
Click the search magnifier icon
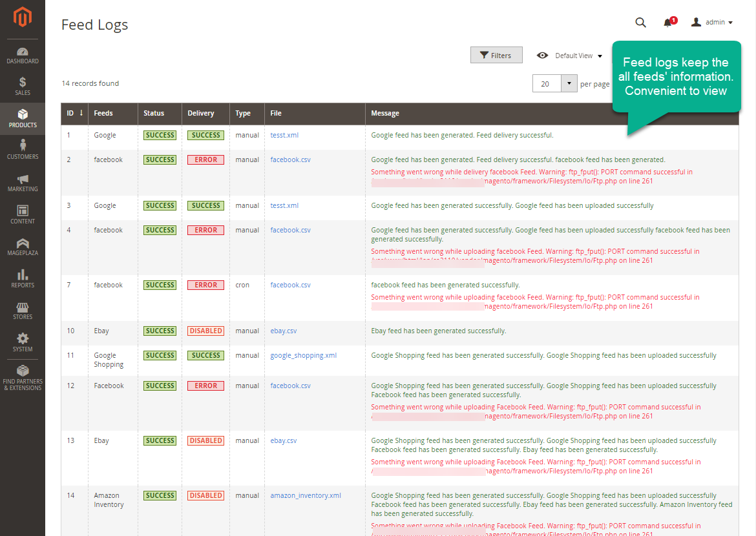pos(640,22)
